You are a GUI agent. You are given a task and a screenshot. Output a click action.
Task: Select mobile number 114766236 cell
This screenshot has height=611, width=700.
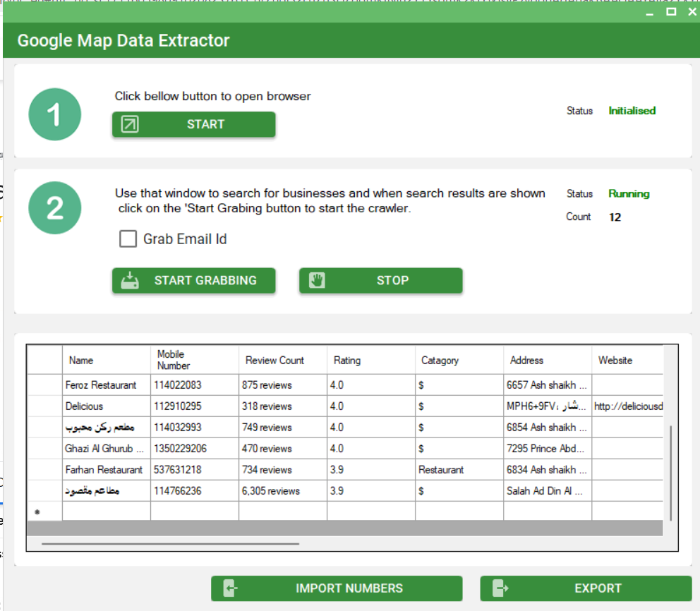click(195, 491)
